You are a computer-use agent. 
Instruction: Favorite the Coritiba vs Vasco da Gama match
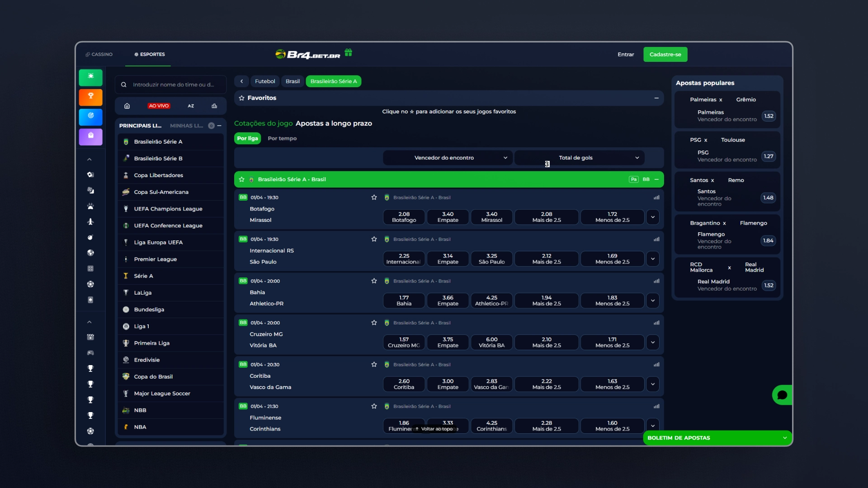point(374,365)
